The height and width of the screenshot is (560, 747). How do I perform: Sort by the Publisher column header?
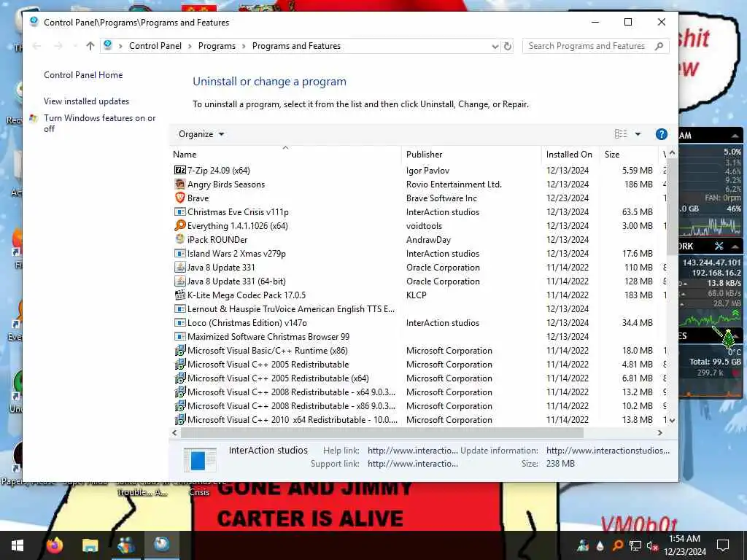point(471,155)
